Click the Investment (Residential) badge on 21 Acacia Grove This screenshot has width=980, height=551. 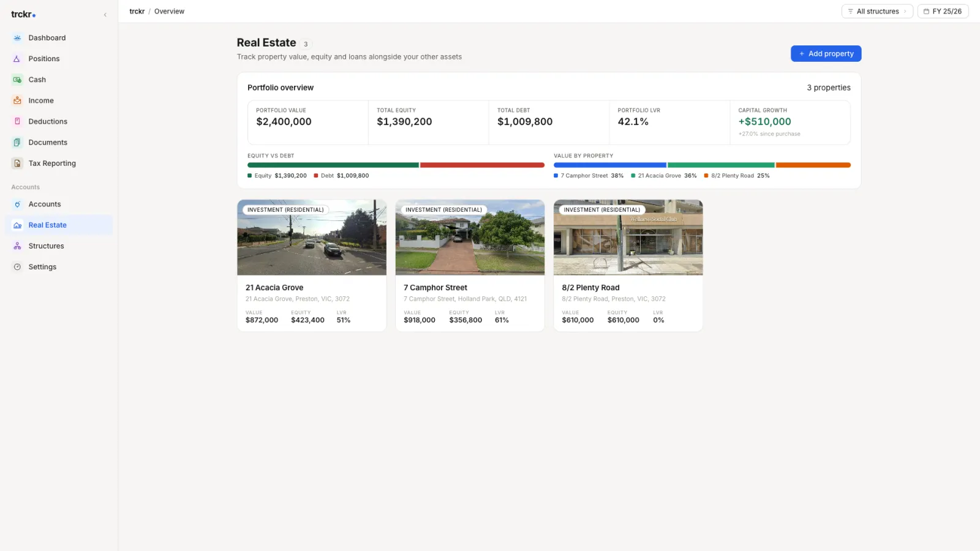coord(285,210)
